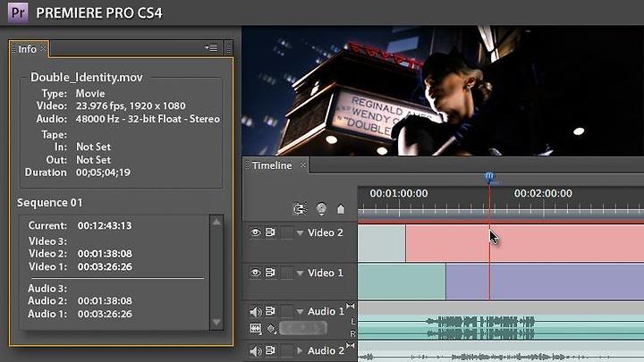
Task: Click the Audio 2 stereo track indicator
Action: 350,346
